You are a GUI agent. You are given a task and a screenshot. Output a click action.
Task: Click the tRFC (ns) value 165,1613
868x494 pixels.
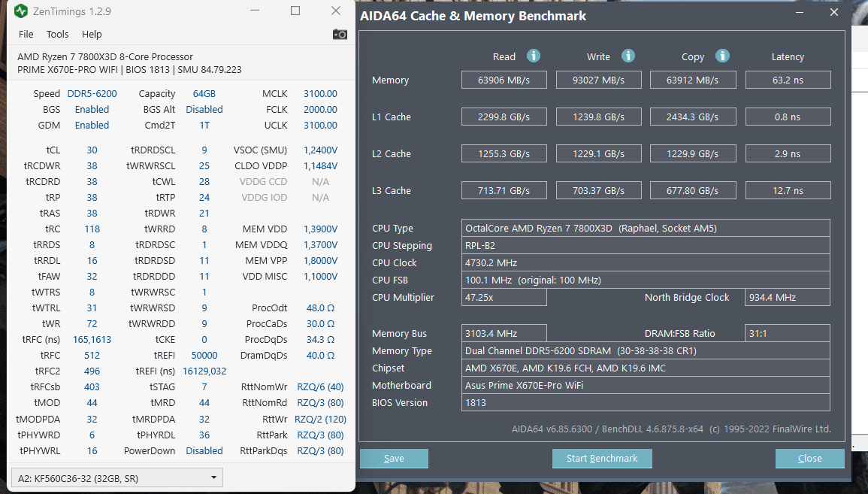pos(92,340)
